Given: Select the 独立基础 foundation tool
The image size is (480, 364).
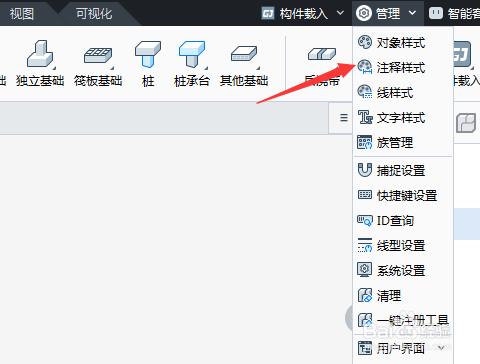Looking at the screenshot, I should (x=40, y=63).
